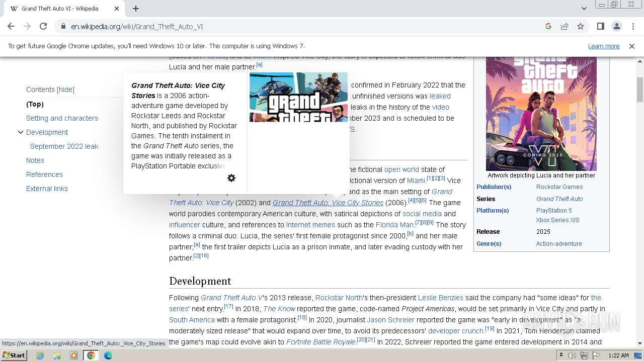644x362 pixels.
Task: Open Action-adventure link
Action: 559,244
